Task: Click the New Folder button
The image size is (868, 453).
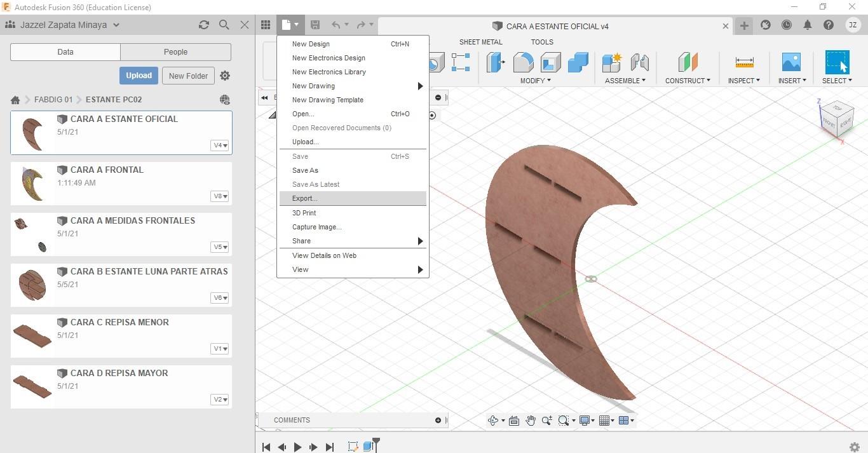Action: (187, 75)
